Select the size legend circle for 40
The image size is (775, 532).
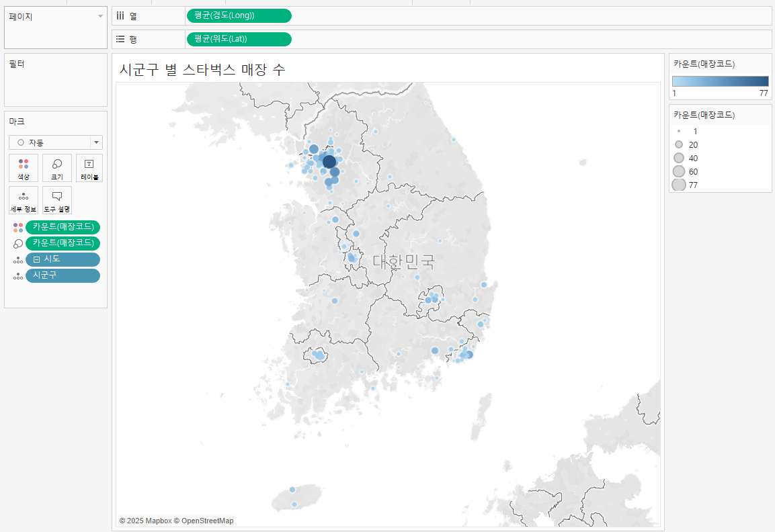(x=679, y=158)
